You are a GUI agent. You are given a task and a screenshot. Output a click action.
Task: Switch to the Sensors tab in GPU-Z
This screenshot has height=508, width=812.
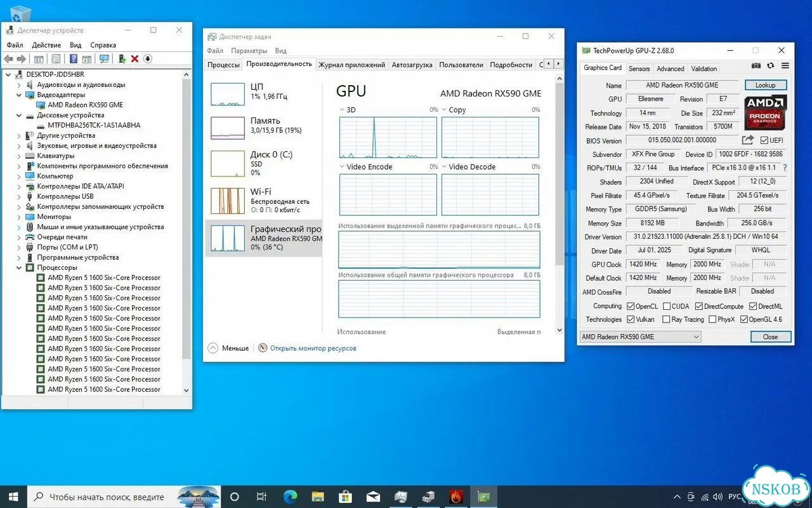click(639, 69)
